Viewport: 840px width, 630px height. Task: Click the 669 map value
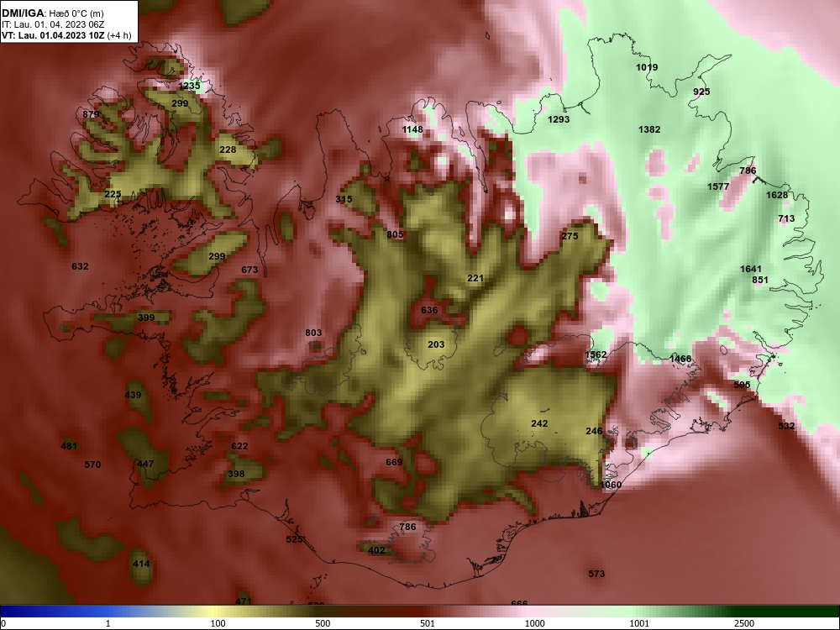(394, 462)
